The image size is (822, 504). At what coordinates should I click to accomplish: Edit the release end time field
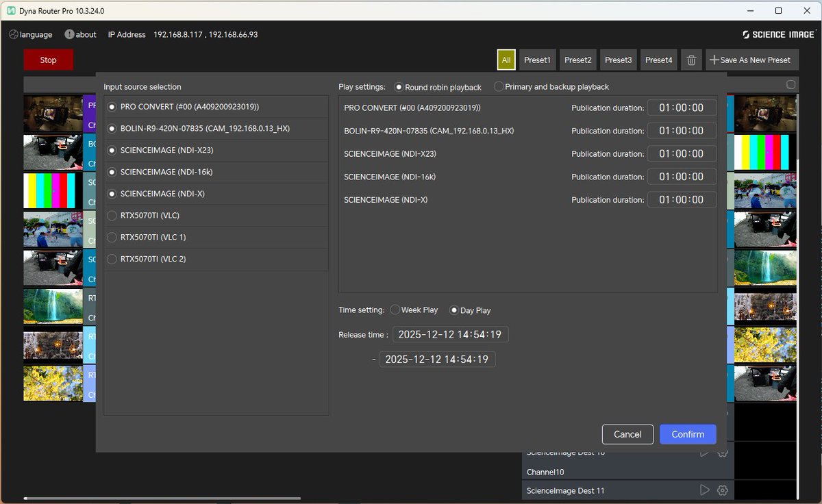[437, 360]
